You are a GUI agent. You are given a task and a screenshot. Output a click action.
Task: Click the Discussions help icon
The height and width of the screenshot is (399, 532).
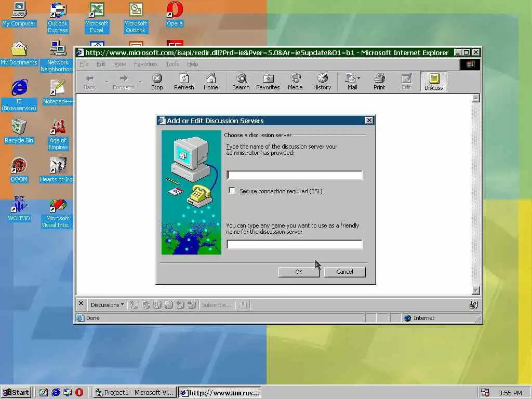tap(473, 305)
